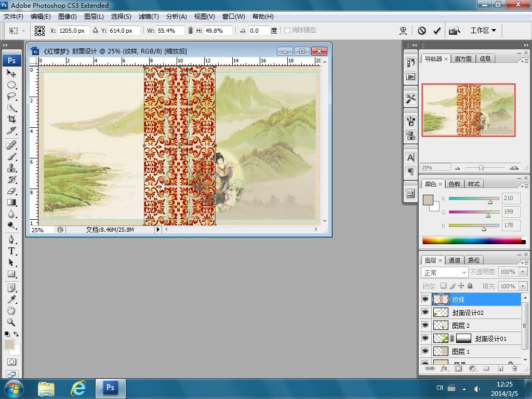Open the 滤镜(T) menu
This screenshot has height=399, width=532.
pyautogui.click(x=149, y=16)
